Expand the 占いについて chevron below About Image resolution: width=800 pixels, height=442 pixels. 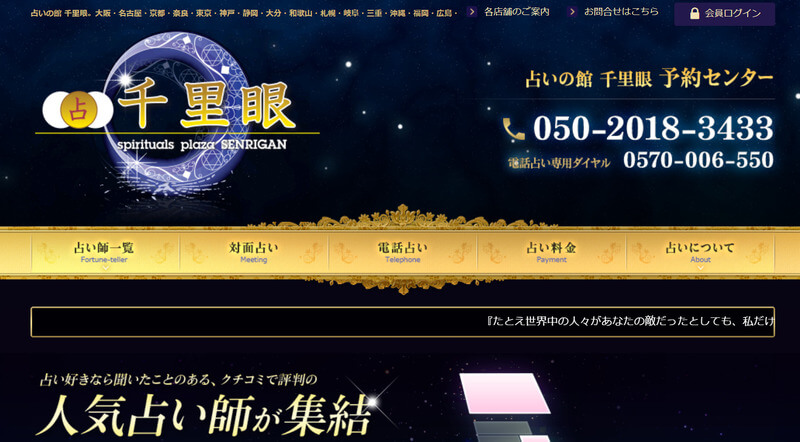pyautogui.click(x=700, y=267)
